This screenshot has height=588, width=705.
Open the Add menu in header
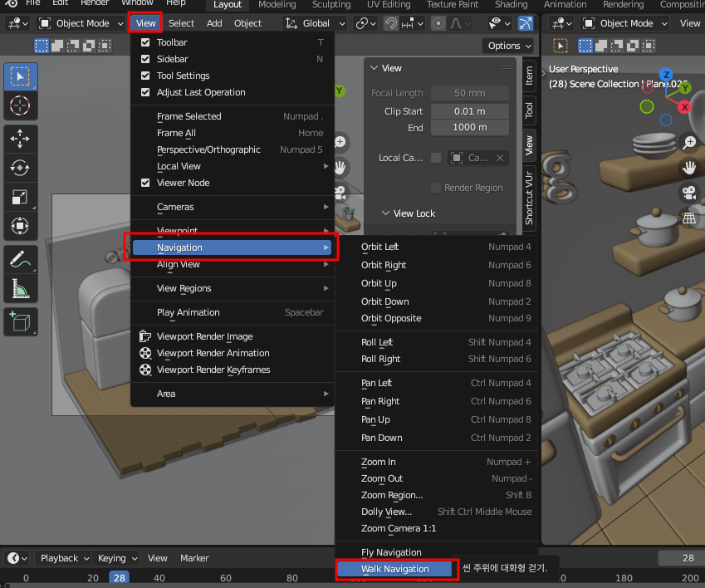(x=214, y=23)
